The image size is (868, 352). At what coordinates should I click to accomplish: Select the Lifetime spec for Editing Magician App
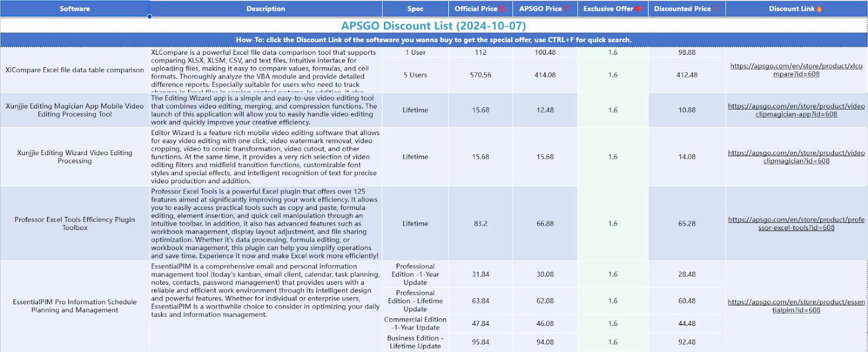[x=416, y=110]
